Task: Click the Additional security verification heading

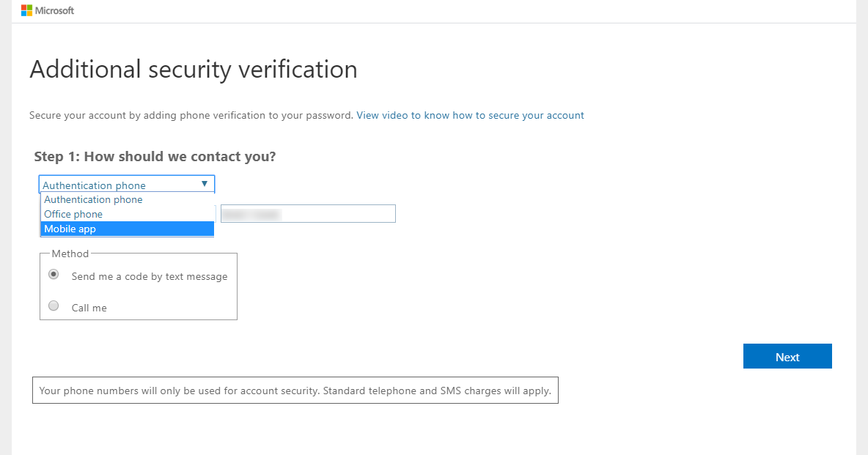Action: pyautogui.click(x=194, y=70)
